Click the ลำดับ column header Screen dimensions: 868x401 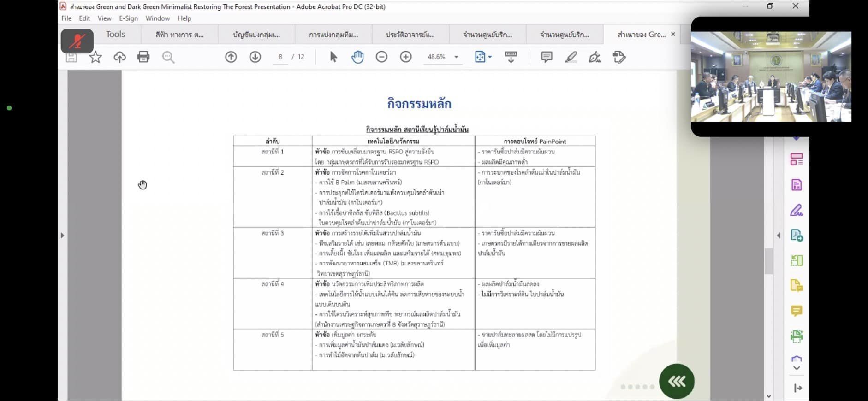pos(273,141)
